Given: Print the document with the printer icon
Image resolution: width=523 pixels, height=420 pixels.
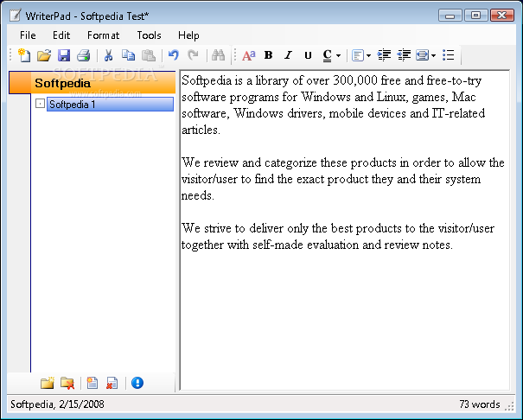Looking at the screenshot, I should coord(83,55).
